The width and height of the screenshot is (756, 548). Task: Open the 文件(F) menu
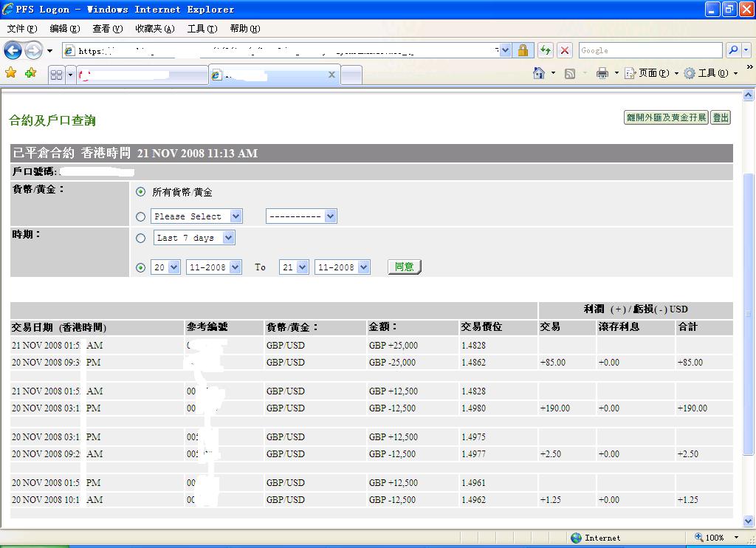[x=21, y=29]
